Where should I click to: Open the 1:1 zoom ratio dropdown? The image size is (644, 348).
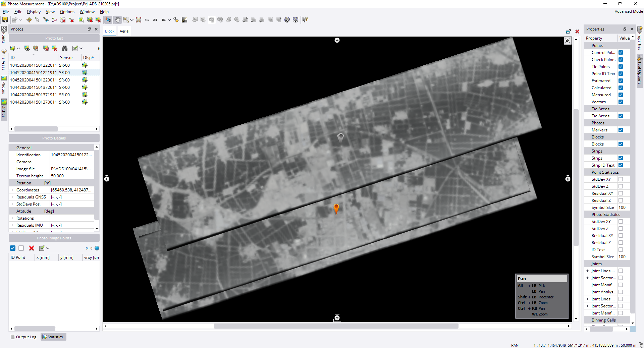coord(169,20)
